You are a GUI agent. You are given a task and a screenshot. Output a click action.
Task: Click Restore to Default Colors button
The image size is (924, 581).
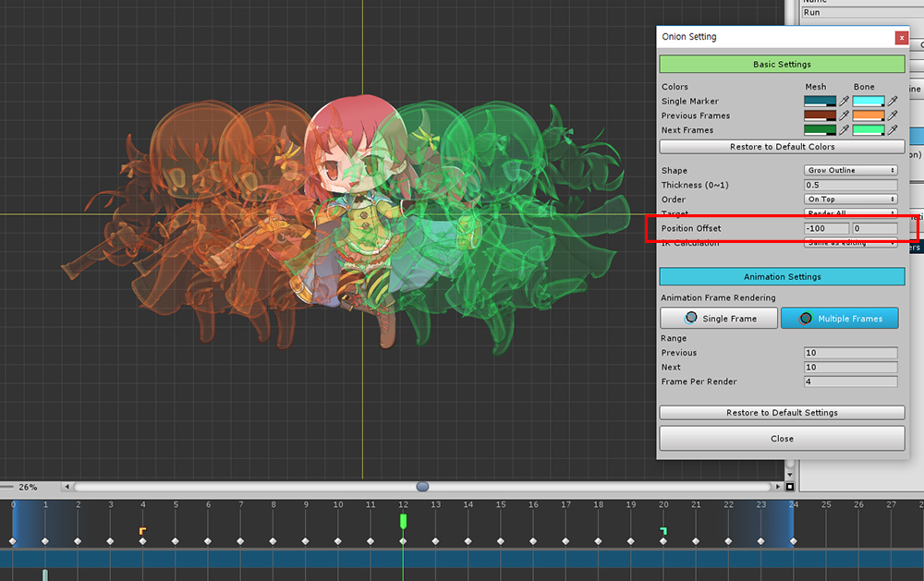[782, 147]
